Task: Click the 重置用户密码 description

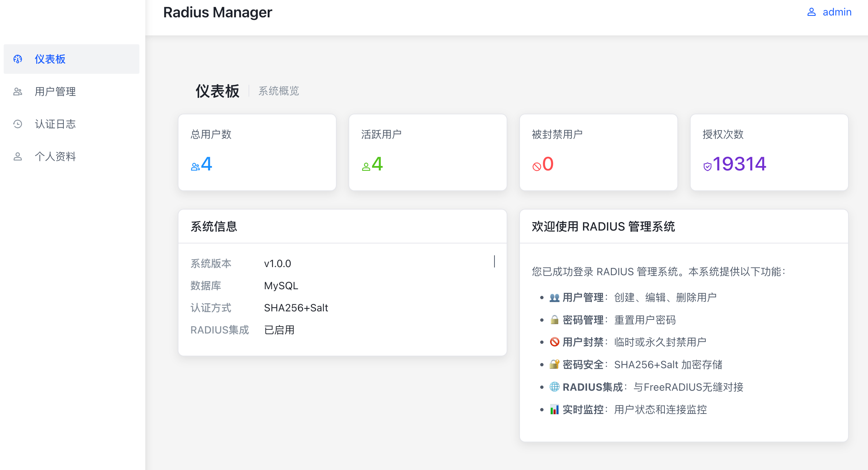Action: 645,320
